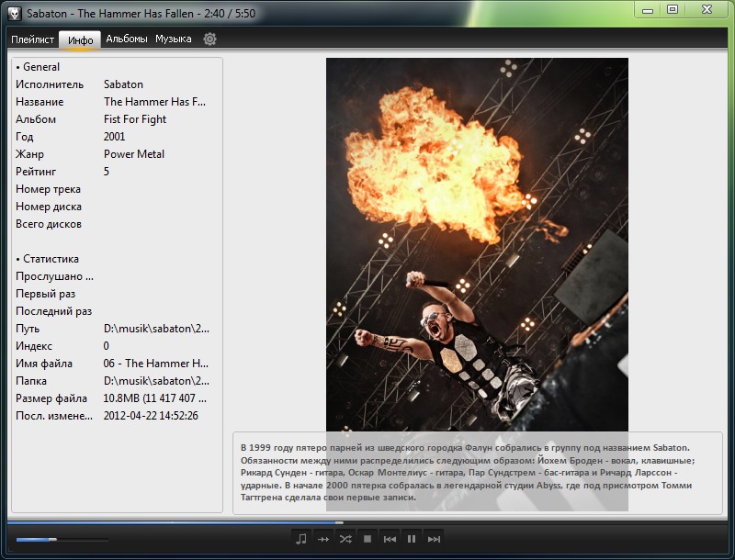The image size is (735, 560).
Task: Click the Имя файла label
Action: (x=44, y=364)
